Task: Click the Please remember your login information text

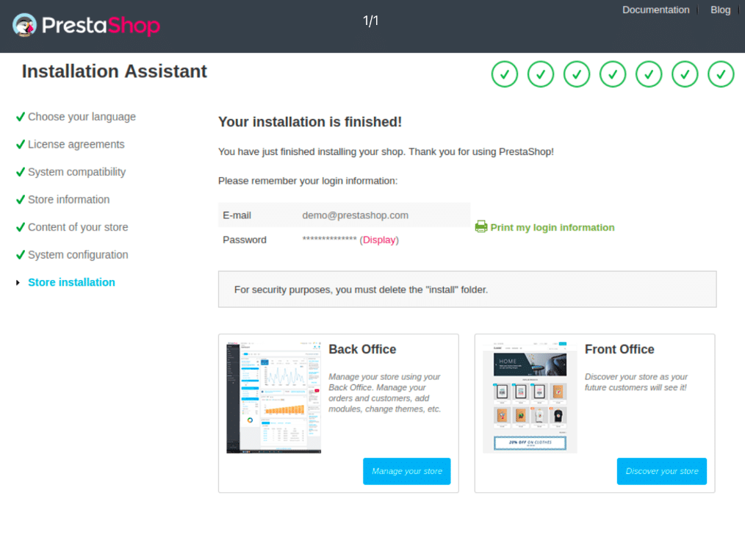Action: (x=307, y=181)
